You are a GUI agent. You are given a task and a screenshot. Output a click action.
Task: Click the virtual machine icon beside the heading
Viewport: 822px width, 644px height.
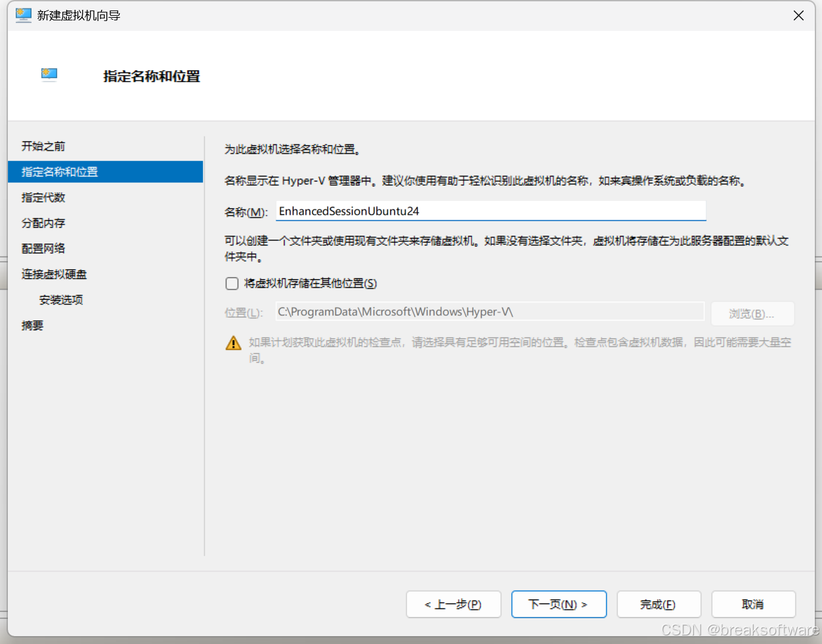tap(49, 75)
